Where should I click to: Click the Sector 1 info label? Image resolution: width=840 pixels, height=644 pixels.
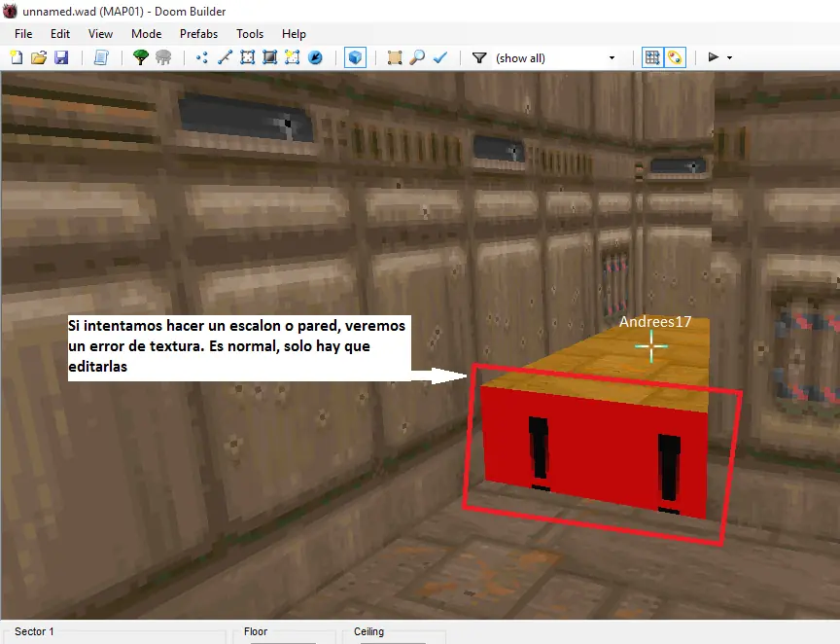(x=34, y=631)
